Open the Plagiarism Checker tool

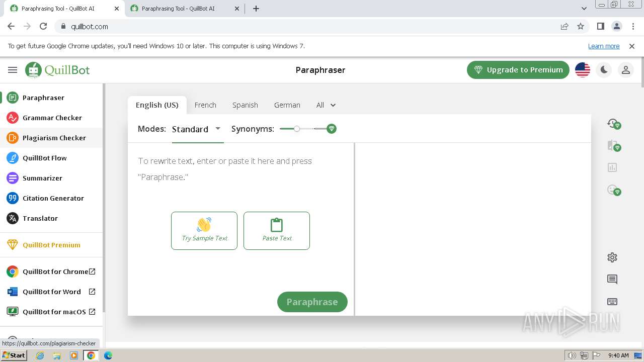click(51, 138)
